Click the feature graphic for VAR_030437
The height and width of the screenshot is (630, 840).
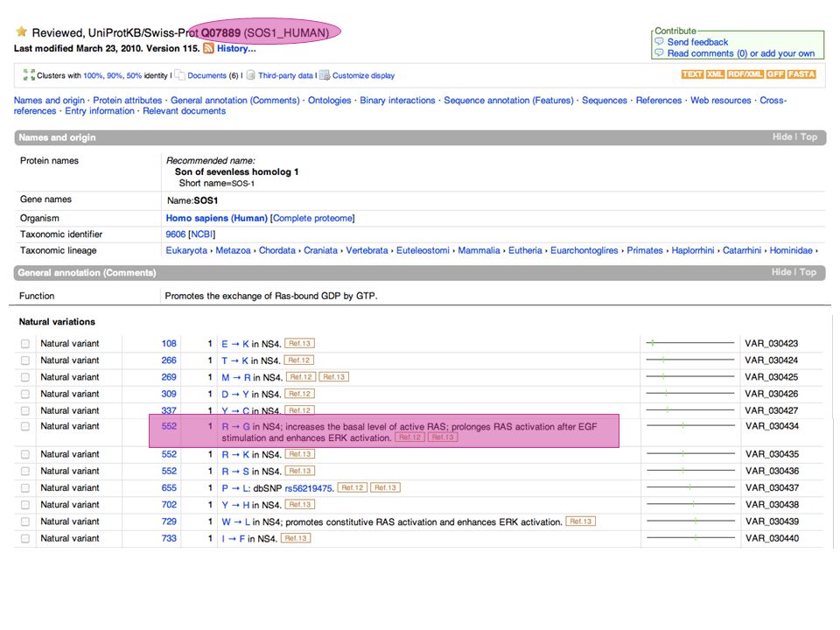(690, 487)
